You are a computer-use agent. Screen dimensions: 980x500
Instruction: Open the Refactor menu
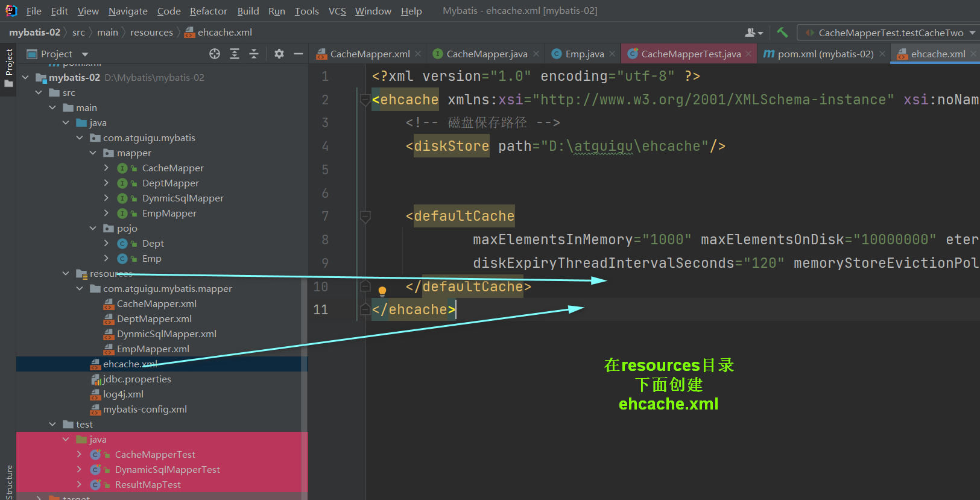pos(209,11)
